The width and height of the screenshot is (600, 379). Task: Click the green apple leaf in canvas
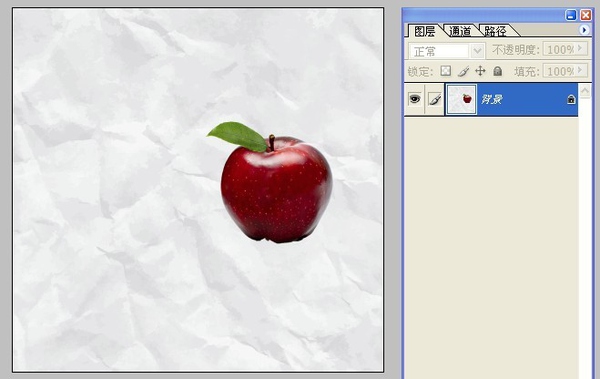[x=238, y=137]
